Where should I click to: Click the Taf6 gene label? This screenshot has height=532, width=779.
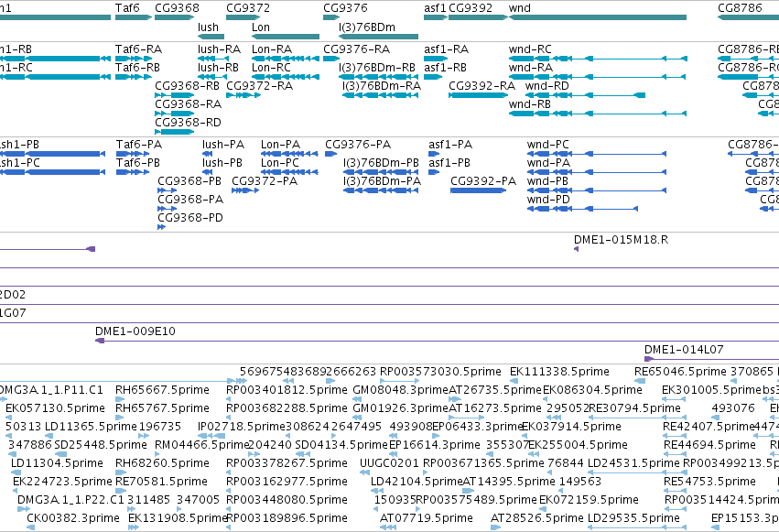(x=127, y=8)
